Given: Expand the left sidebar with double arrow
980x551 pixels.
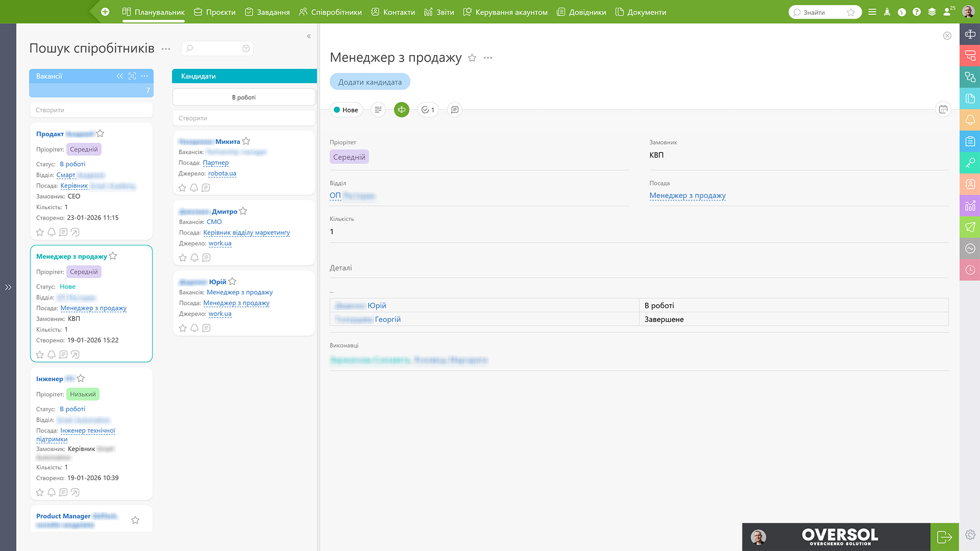Looking at the screenshot, I should pos(8,287).
